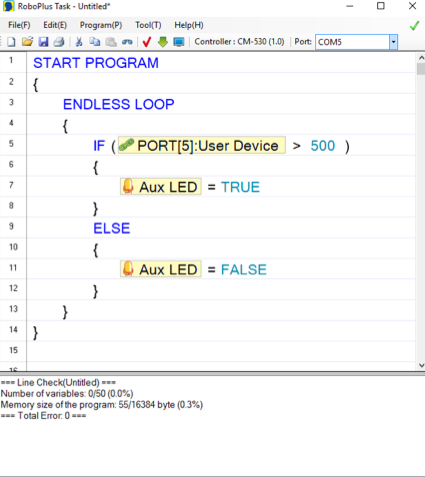Image resolution: width=425 pixels, height=477 pixels.
Task: Click the scrollbar down arrow in code editor
Action: click(x=421, y=365)
